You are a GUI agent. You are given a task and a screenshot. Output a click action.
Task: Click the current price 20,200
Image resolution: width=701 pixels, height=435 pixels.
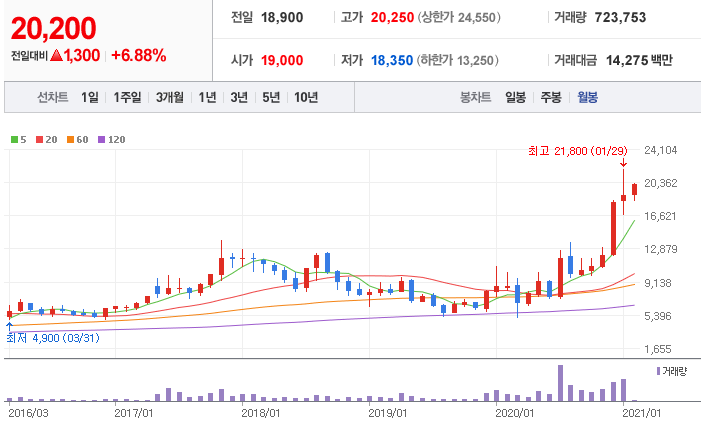[53, 28]
